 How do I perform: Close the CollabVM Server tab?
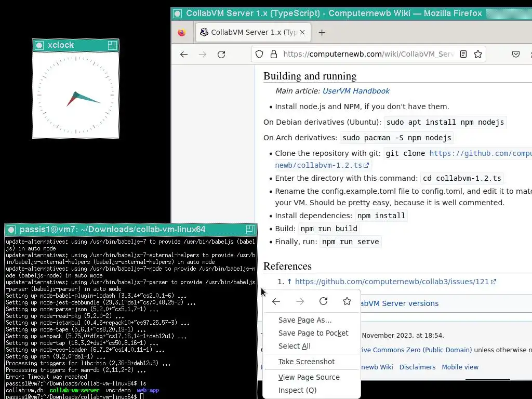(x=302, y=32)
